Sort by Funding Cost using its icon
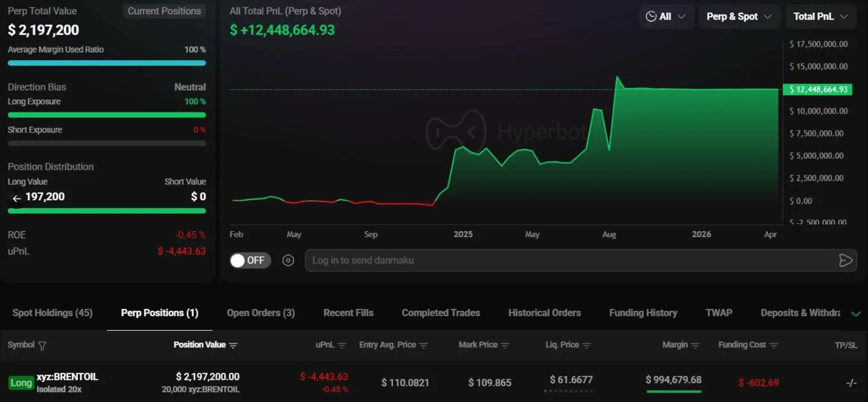868x402 pixels. click(x=774, y=345)
